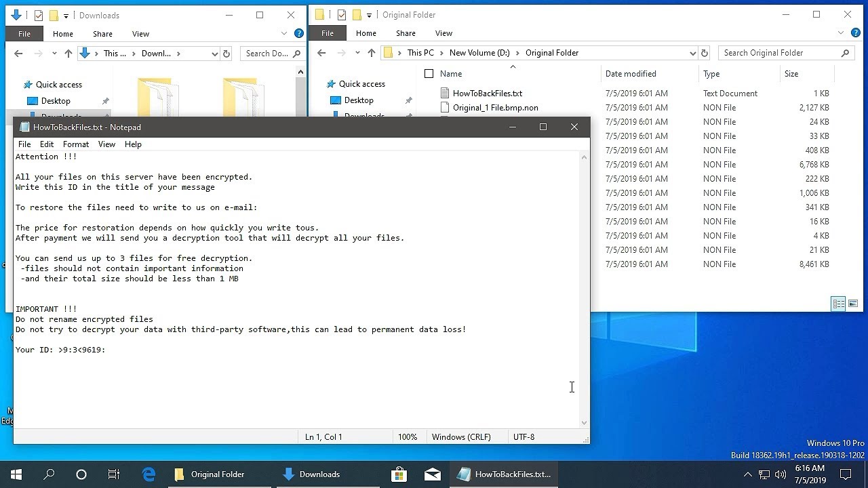Viewport: 868px width, 488px height.
Task: Switch to Downloads taskbar button
Action: 328,474
